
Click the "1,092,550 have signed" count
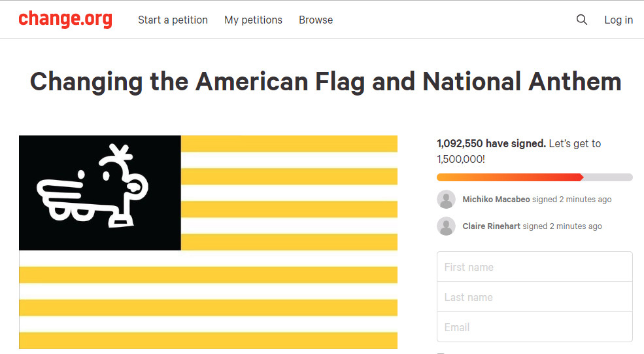pyautogui.click(x=491, y=143)
